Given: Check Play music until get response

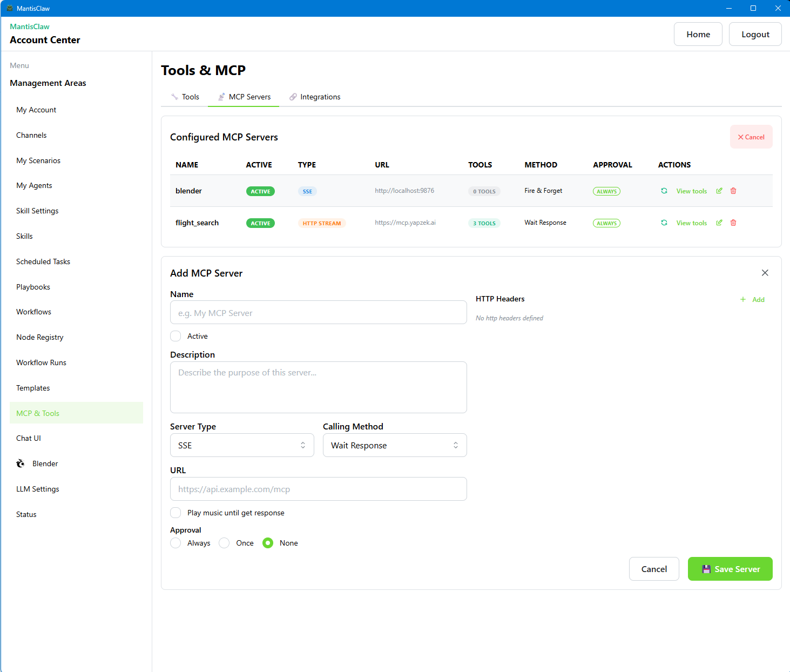Looking at the screenshot, I should pyautogui.click(x=175, y=513).
